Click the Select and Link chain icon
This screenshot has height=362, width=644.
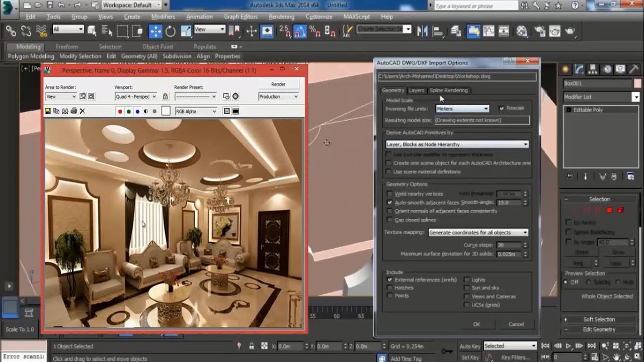pos(11,31)
